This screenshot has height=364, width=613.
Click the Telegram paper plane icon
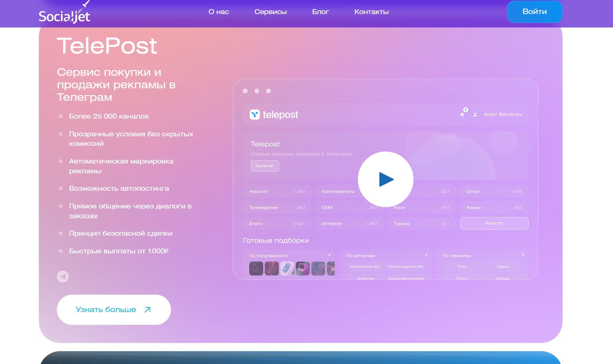[x=63, y=277]
